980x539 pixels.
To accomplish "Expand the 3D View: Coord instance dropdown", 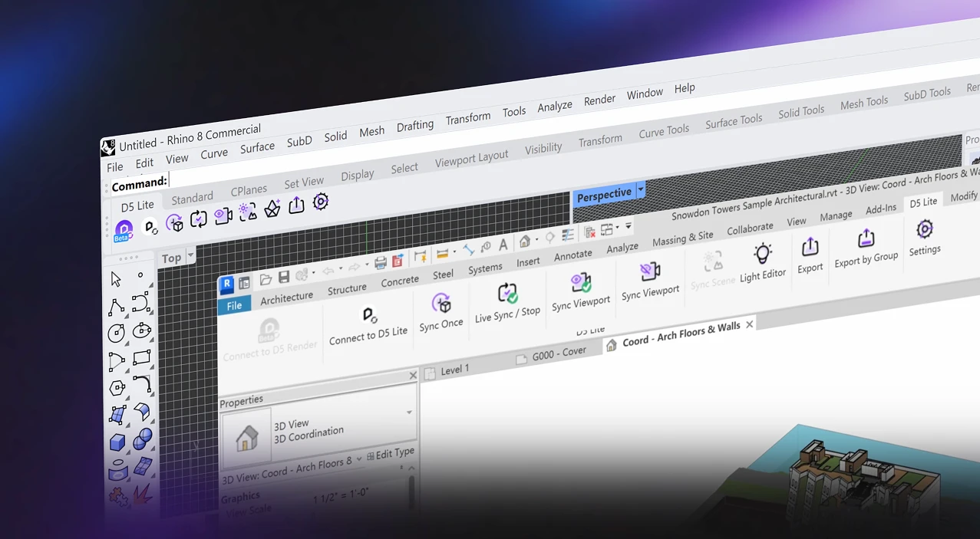I will coord(358,459).
